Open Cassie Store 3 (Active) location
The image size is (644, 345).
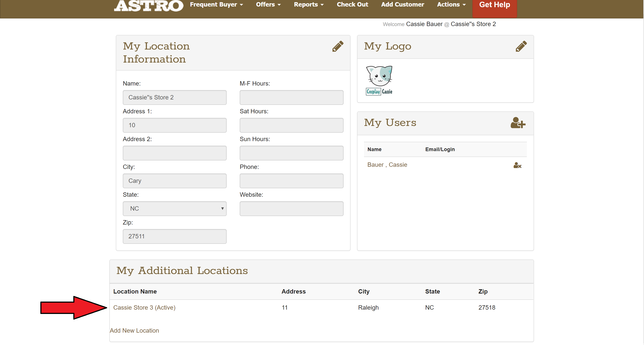coord(144,307)
